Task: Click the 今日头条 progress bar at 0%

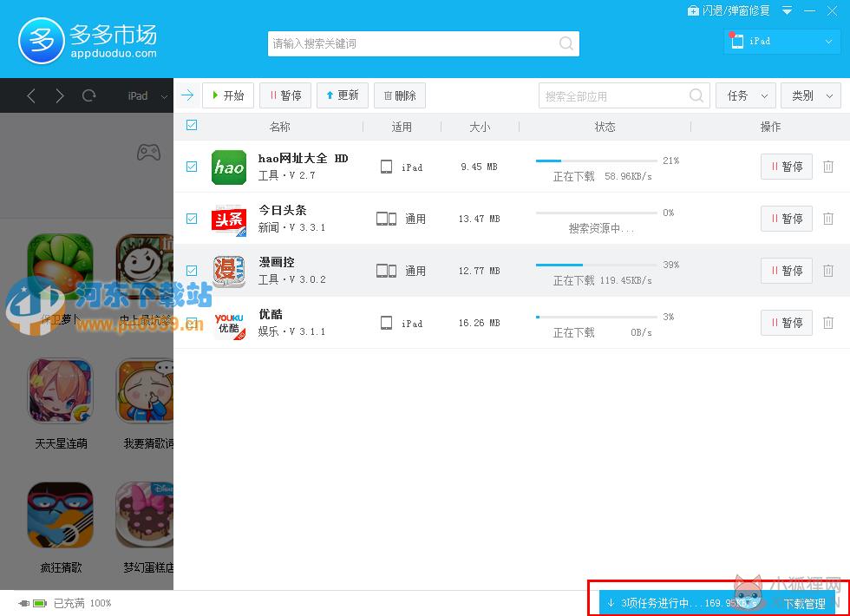Action: (597, 213)
